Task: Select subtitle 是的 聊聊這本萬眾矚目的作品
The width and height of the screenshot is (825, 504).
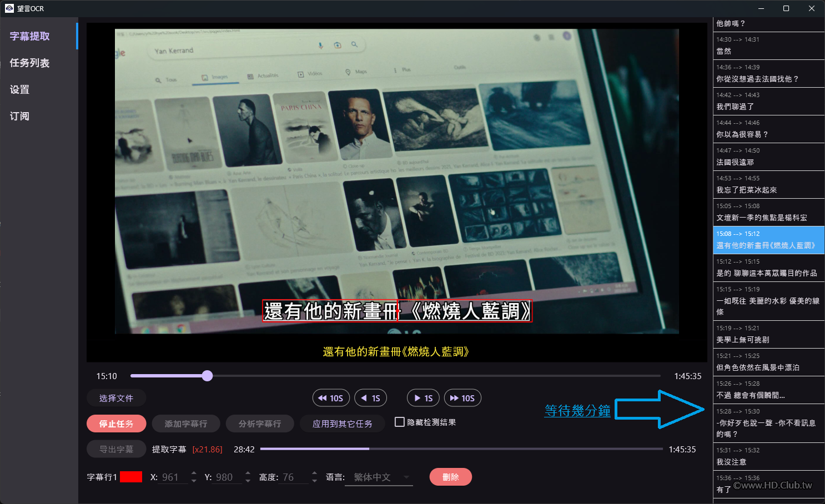Action: pos(768,268)
